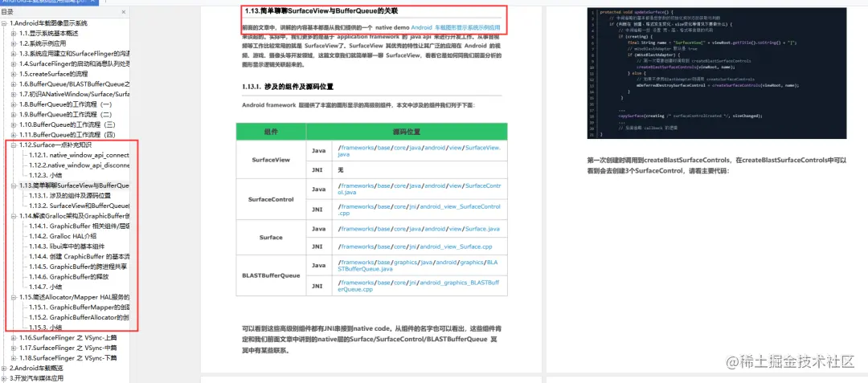Screen dimensions: 868x383
Task: Collapse the 1.12.Surface一点补充知识 node
Action: click(14, 145)
